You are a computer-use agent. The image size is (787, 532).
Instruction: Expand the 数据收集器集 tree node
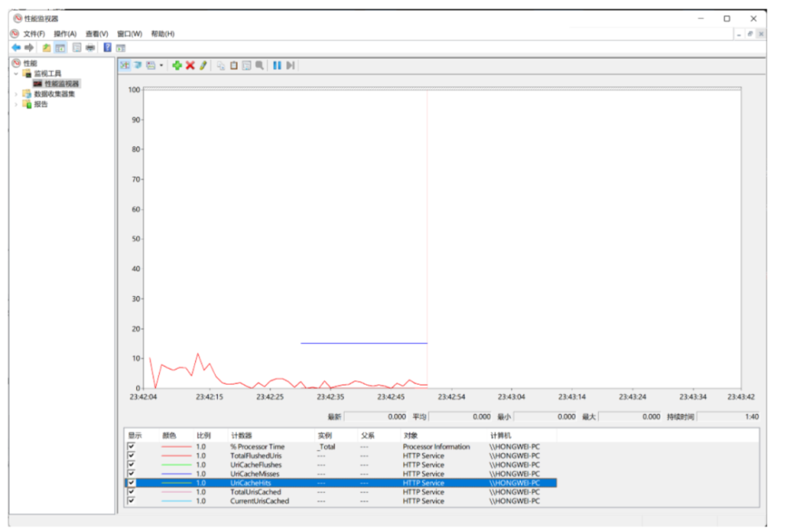click(x=16, y=94)
